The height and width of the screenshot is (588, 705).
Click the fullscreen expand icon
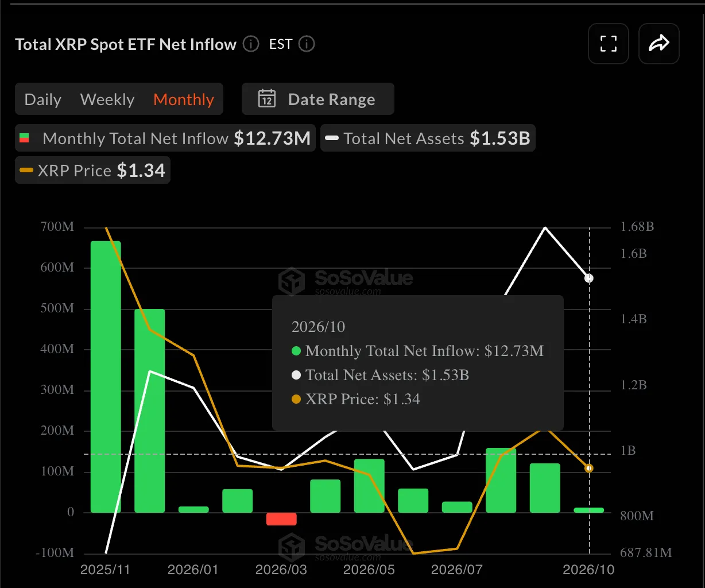pos(608,44)
